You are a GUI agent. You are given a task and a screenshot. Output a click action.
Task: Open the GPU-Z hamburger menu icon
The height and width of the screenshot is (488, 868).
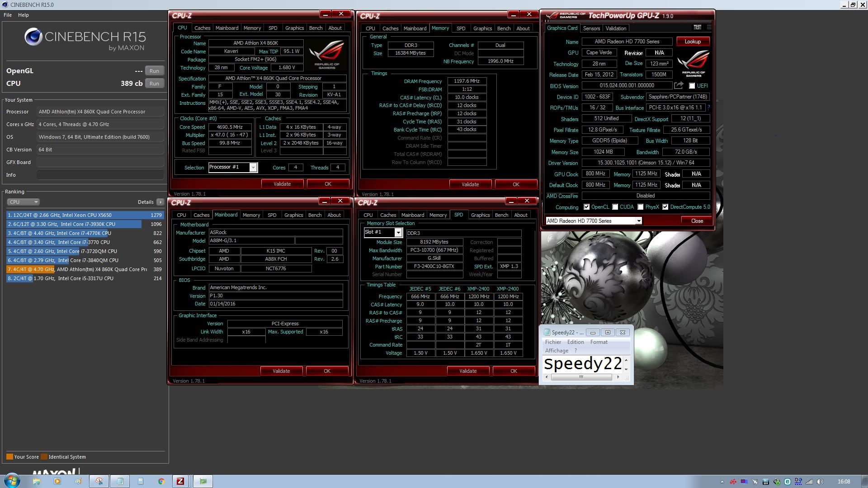pyautogui.click(x=709, y=28)
